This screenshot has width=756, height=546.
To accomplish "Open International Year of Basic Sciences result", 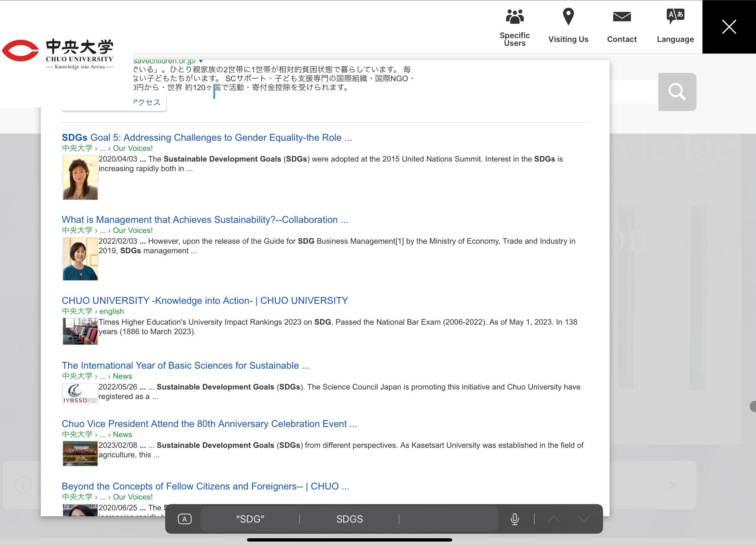I will pyautogui.click(x=185, y=365).
